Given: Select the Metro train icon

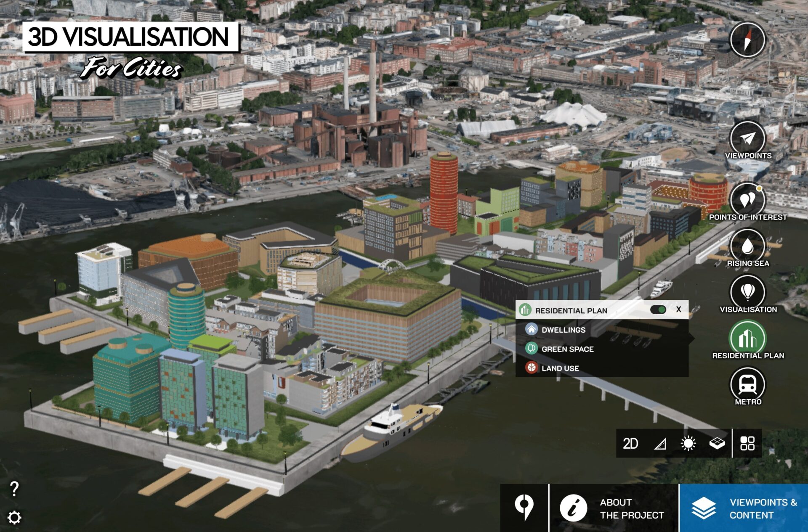Looking at the screenshot, I should pos(747,384).
